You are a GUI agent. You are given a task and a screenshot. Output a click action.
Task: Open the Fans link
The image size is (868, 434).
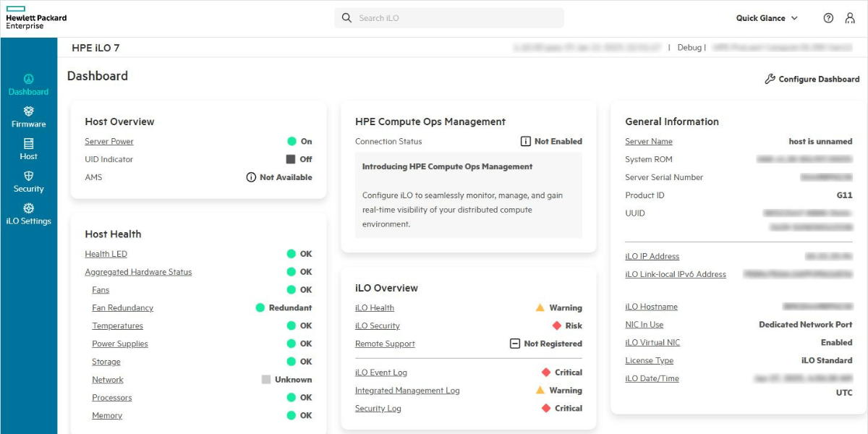pyautogui.click(x=101, y=290)
